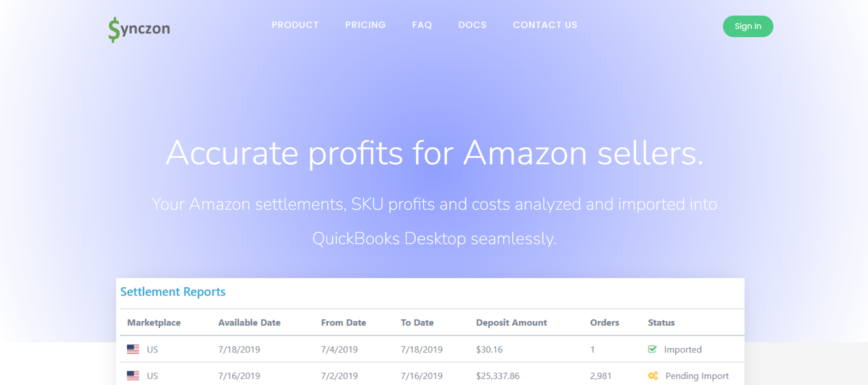Click the Available Date column header
Viewport: 868px width, 385px height.
coord(249,323)
